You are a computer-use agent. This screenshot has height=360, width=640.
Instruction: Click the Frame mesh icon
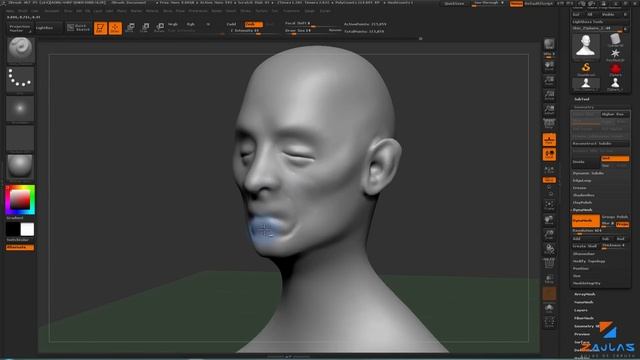(549, 205)
